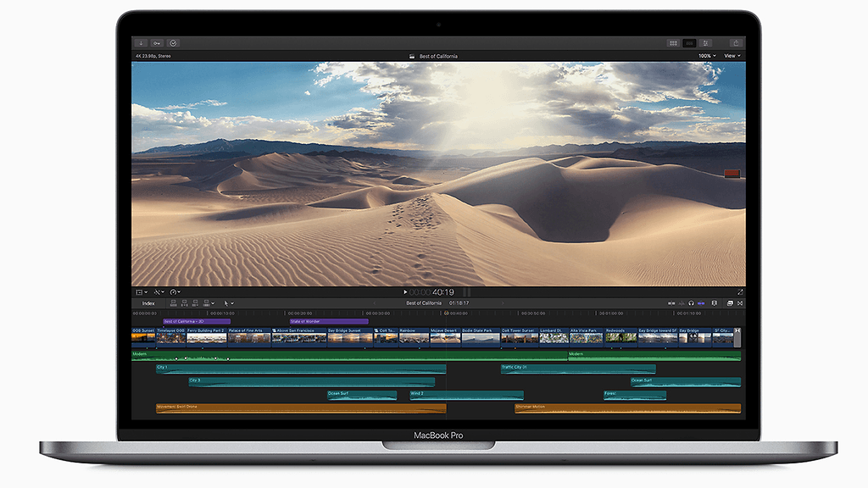The image size is (868, 488).
Task: Click the Bodie State Park clip
Action: click(x=480, y=337)
